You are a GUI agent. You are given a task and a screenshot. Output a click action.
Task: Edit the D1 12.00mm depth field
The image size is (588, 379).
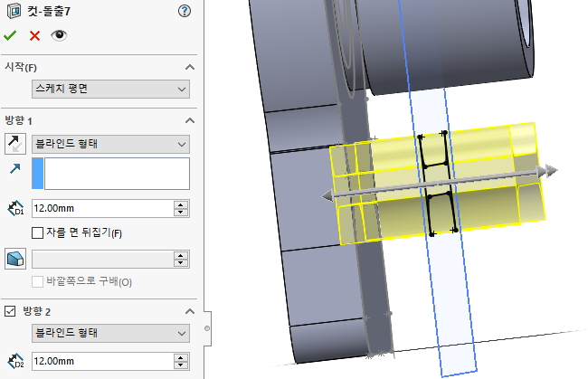[103, 208]
